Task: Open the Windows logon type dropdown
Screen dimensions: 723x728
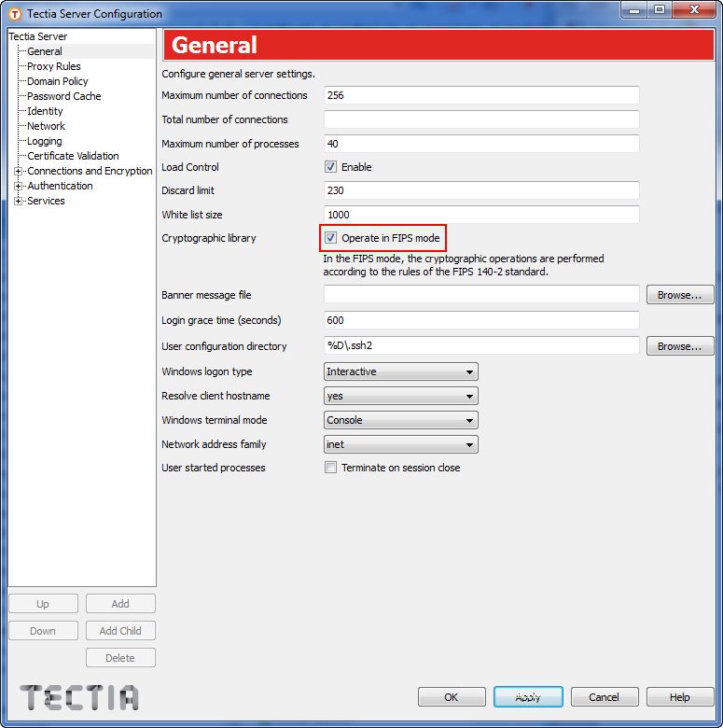Action: click(x=401, y=371)
